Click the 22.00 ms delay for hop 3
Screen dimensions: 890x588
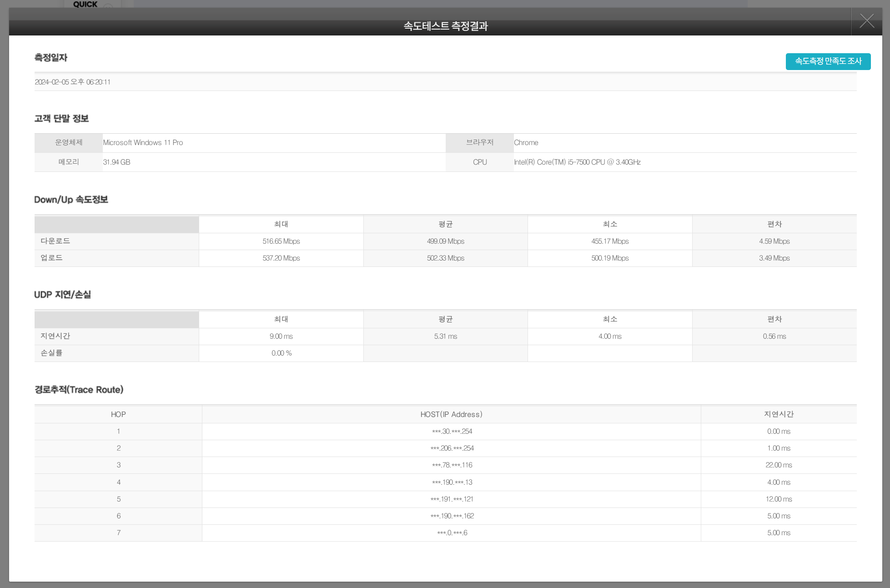point(779,465)
